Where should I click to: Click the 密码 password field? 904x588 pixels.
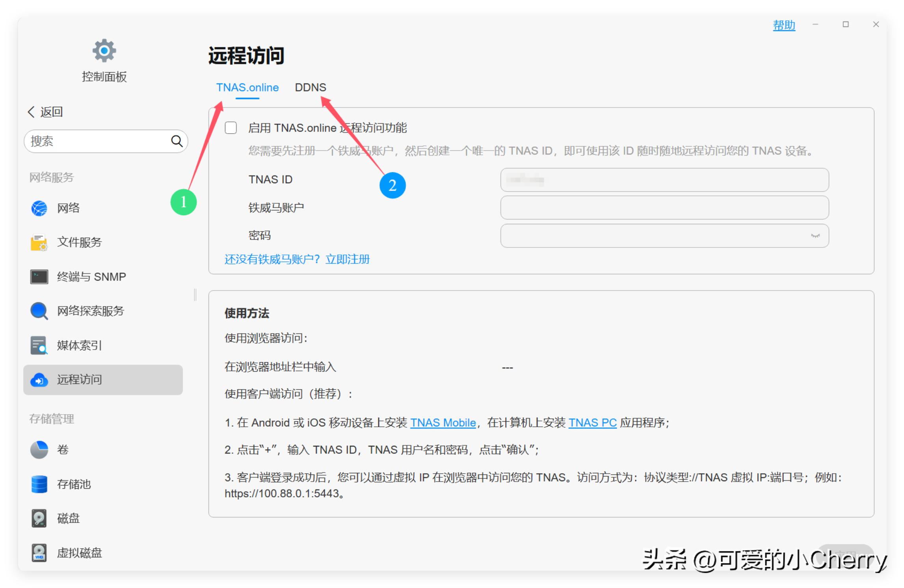(x=664, y=236)
